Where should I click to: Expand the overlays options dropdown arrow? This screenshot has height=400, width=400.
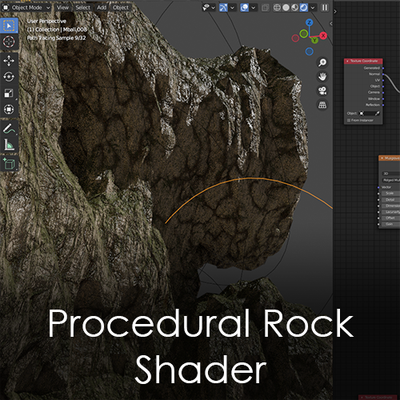(x=253, y=7)
